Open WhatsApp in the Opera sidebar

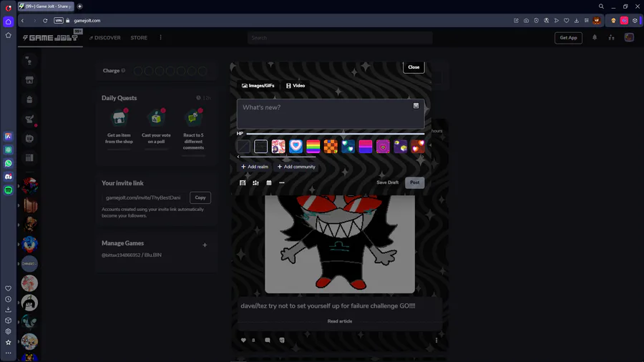click(8, 163)
